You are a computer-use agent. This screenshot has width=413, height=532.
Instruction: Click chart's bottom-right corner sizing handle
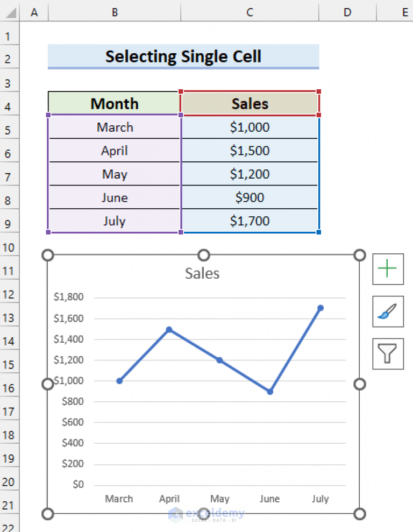point(359,514)
